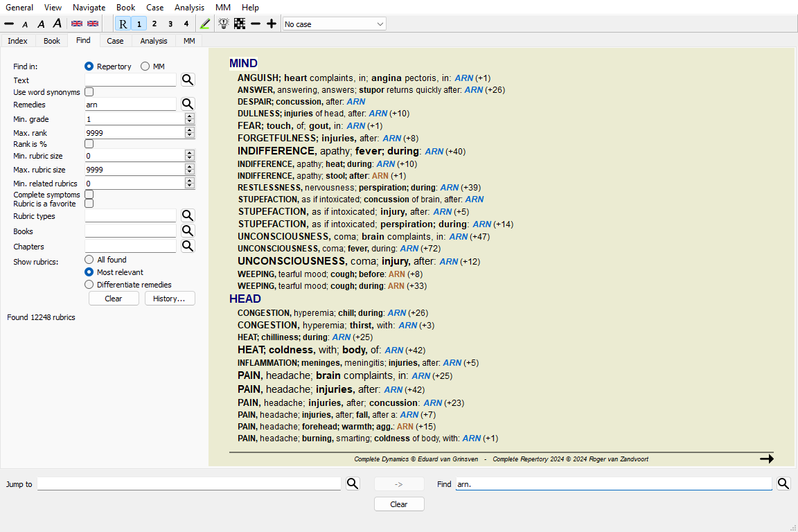Open the Navigate menu
798x532 pixels.
pyautogui.click(x=89, y=8)
